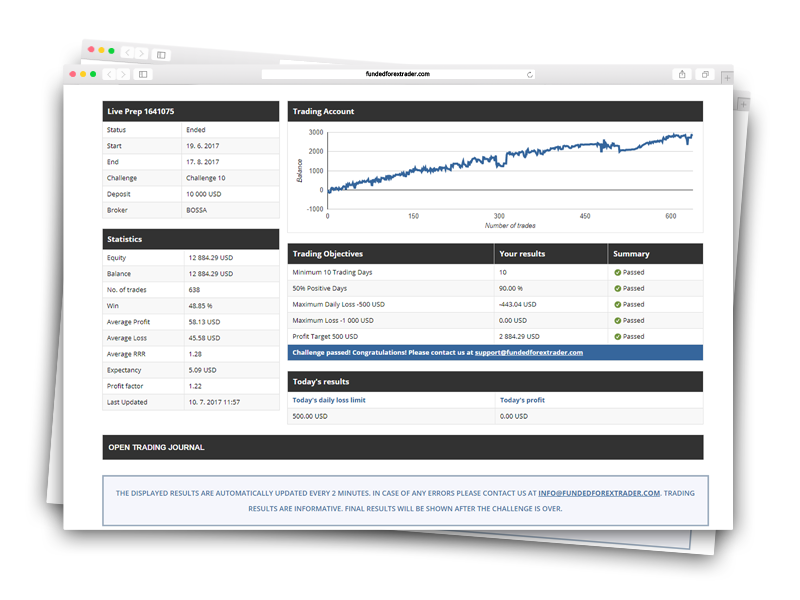Click the Last Updated value 10. 7. 2017 11:57
Image resolution: width=800 pixels, height=600 pixels.
214,403
